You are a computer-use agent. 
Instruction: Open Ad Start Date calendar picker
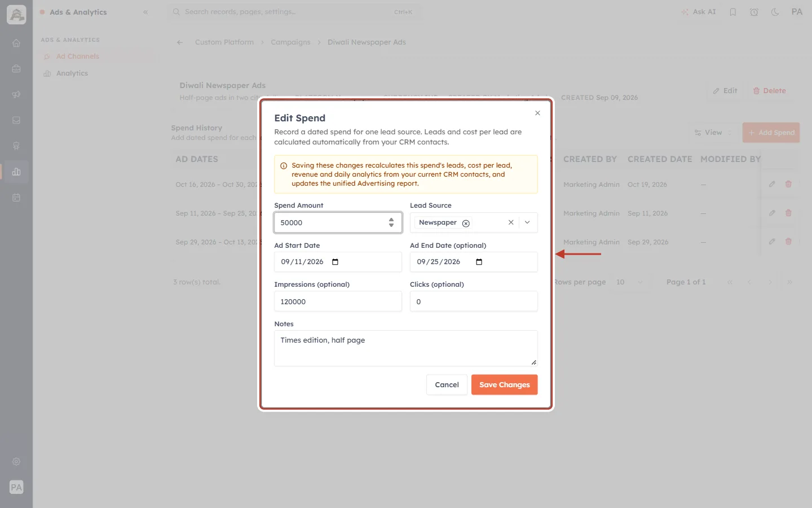point(335,262)
